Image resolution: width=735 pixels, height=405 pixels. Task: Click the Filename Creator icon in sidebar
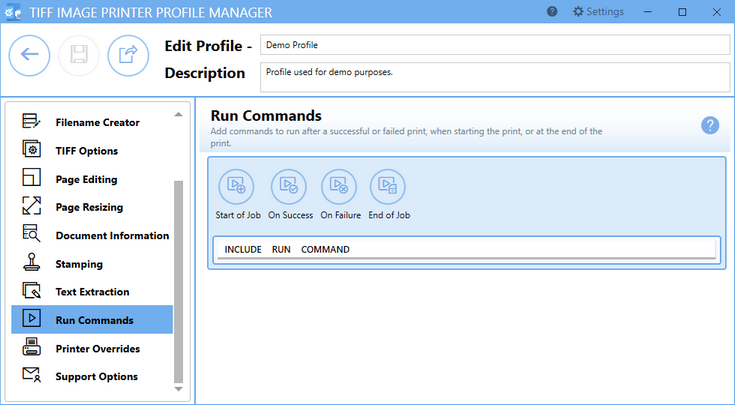pyautogui.click(x=31, y=121)
